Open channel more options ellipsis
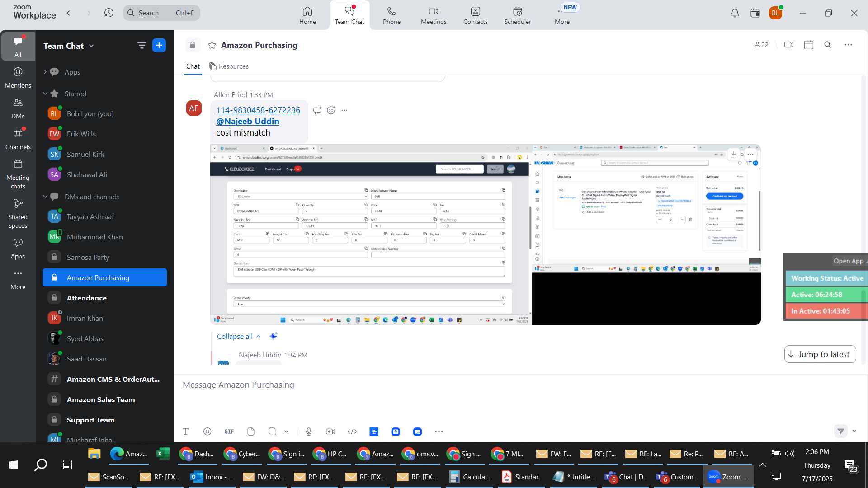868x488 pixels. tap(848, 45)
